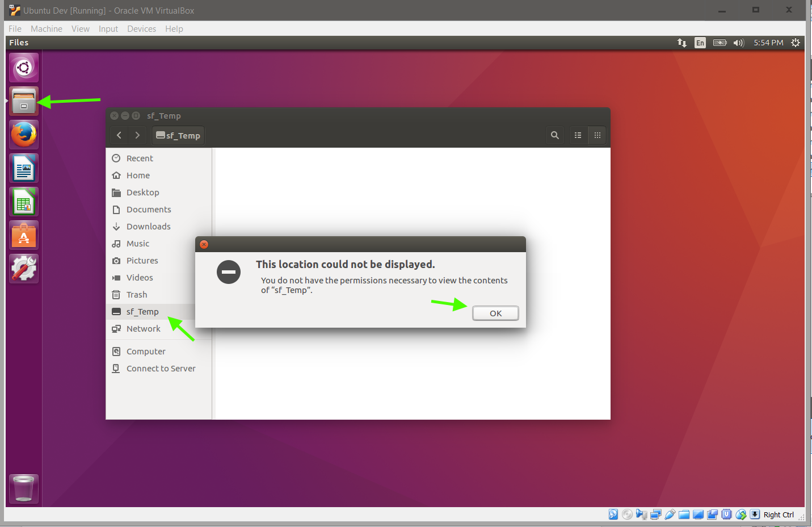The height and width of the screenshot is (527, 812).
Task: Click the VirtualBox shared folders status icon
Action: click(684, 515)
